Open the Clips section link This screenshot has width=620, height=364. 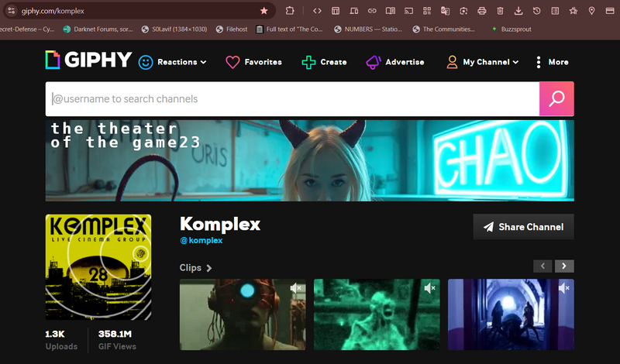coord(190,267)
